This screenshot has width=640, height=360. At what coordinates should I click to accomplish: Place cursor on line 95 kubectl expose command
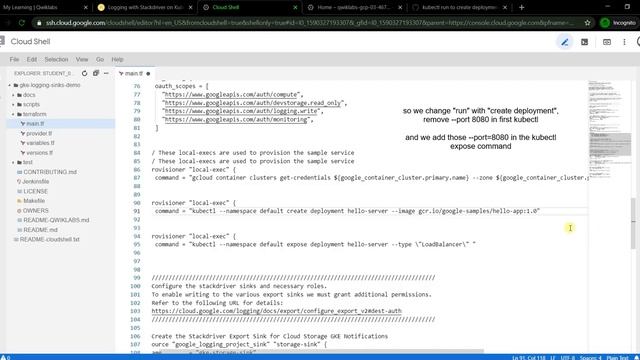tap(315, 244)
